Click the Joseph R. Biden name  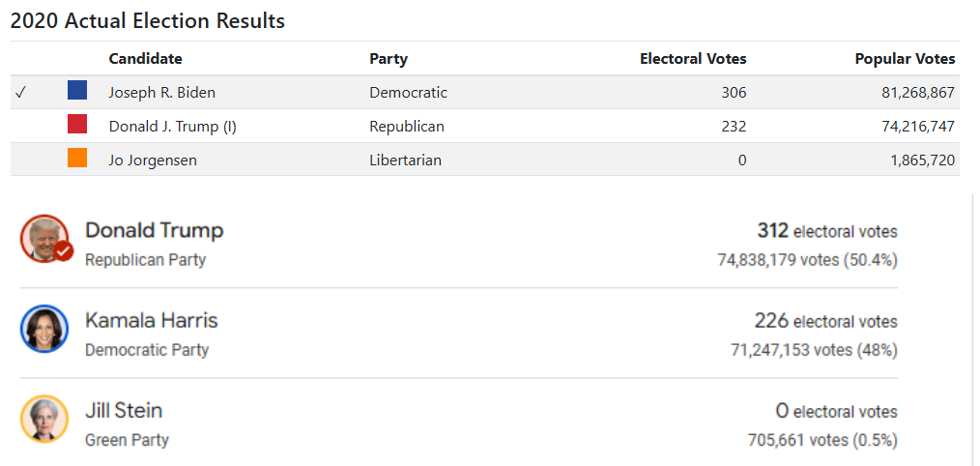point(161,93)
